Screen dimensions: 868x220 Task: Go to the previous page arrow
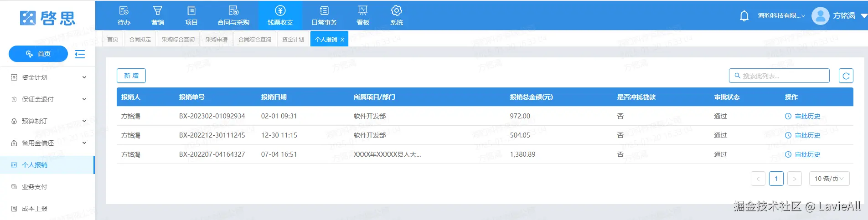758,179
